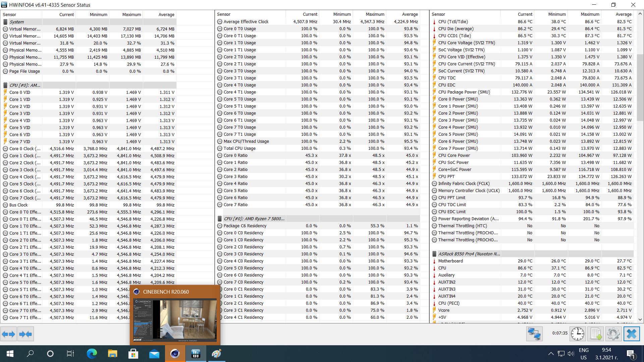Click the Average column header in the right panel
Image resolution: width=644 pixels, height=362 pixels.
click(618, 14)
